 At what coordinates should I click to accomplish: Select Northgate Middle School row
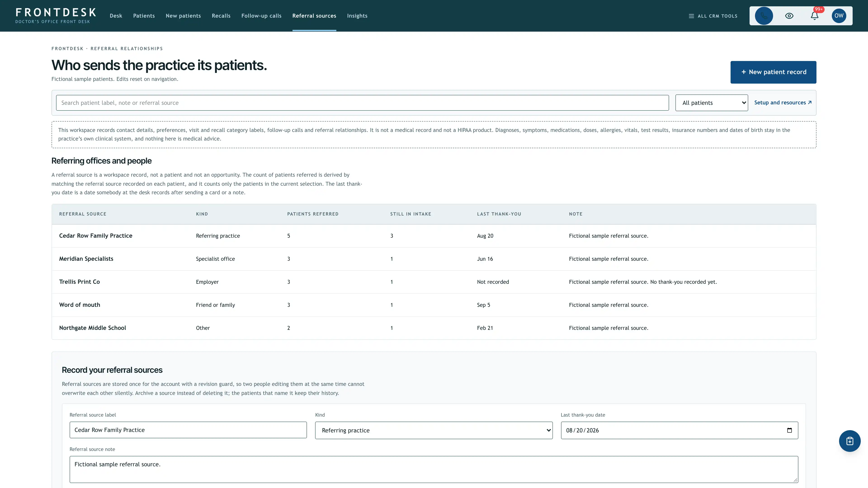point(434,328)
